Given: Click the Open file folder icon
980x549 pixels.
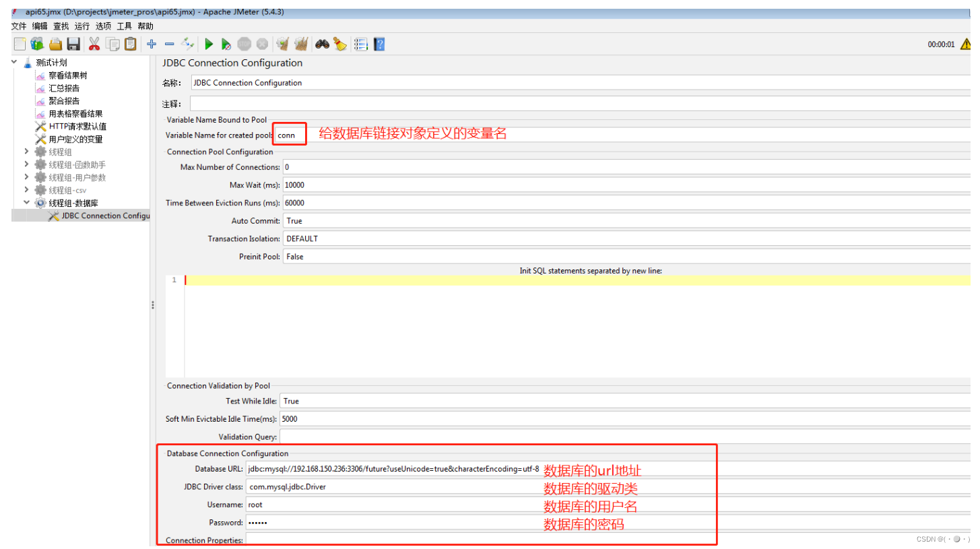Looking at the screenshot, I should click(x=55, y=44).
